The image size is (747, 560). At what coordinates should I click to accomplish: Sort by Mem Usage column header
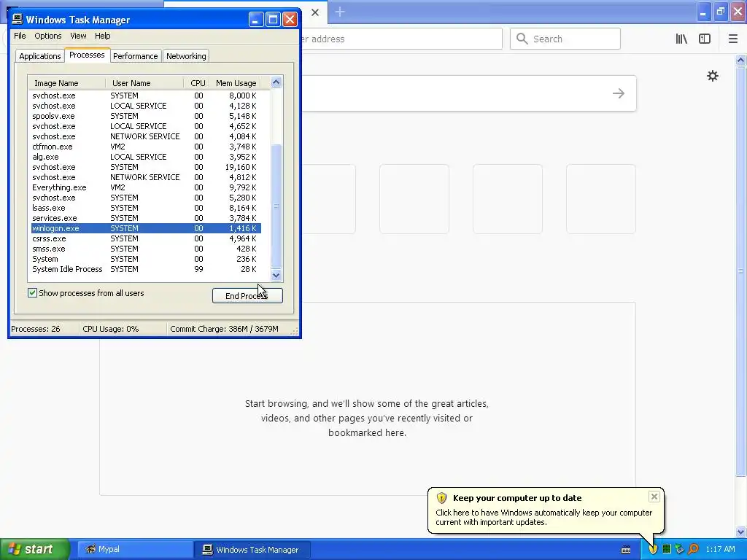click(236, 83)
